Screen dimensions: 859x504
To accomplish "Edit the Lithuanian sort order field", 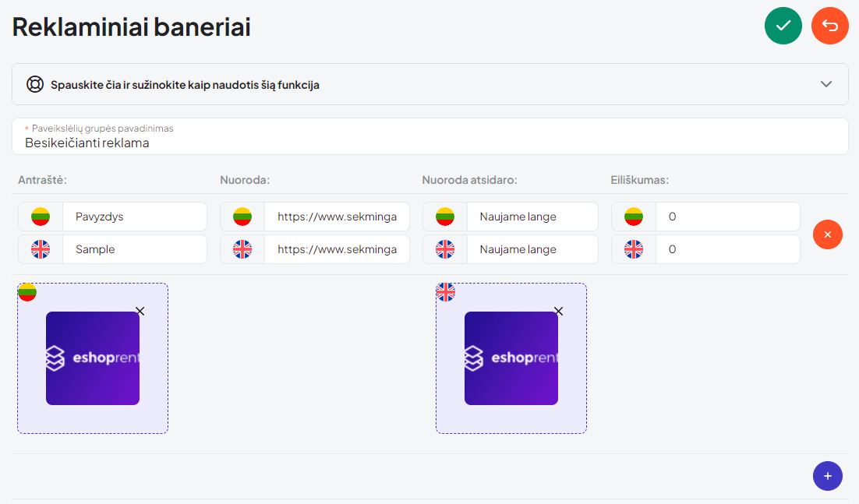I will pyautogui.click(x=727, y=217).
